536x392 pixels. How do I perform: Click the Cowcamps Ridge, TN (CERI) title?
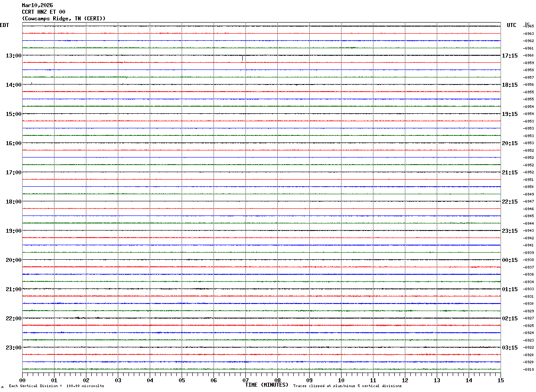(64, 19)
